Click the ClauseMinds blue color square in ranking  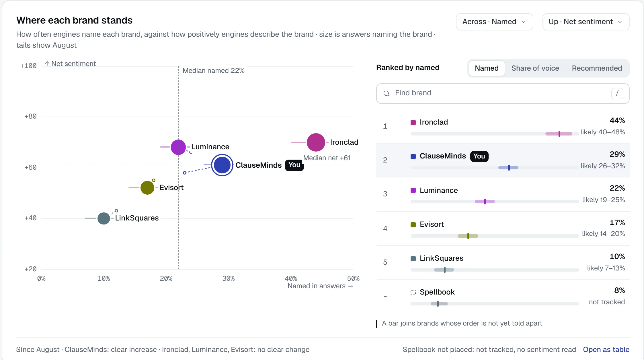pyautogui.click(x=413, y=156)
